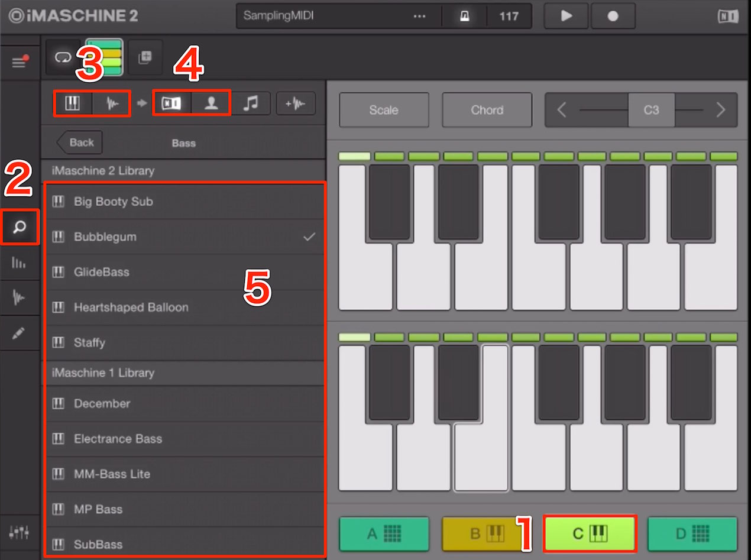This screenshot has height=560, width=751.
Task: Select the keyboard instrument filter icon
Action: coord(72,104)
